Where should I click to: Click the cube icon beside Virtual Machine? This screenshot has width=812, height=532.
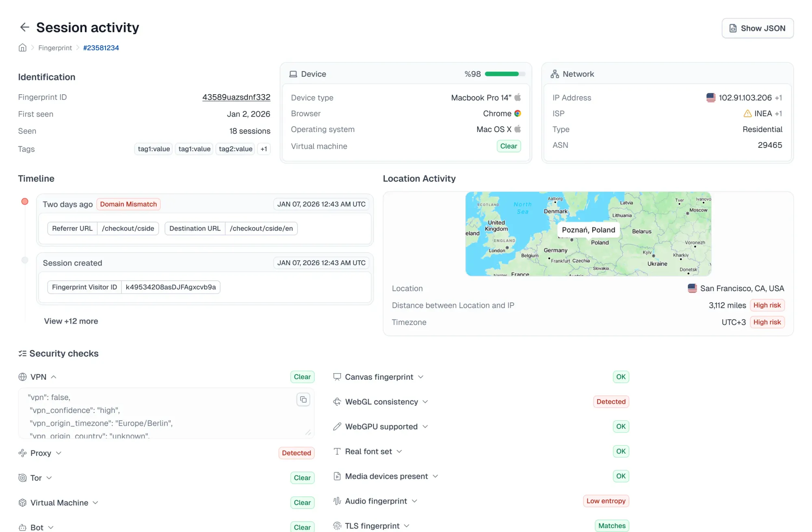point(22,503)
